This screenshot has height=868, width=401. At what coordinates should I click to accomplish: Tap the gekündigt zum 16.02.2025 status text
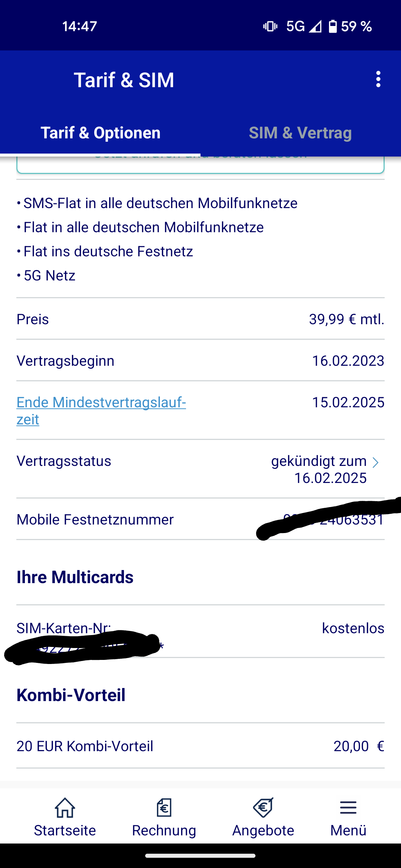319,470
